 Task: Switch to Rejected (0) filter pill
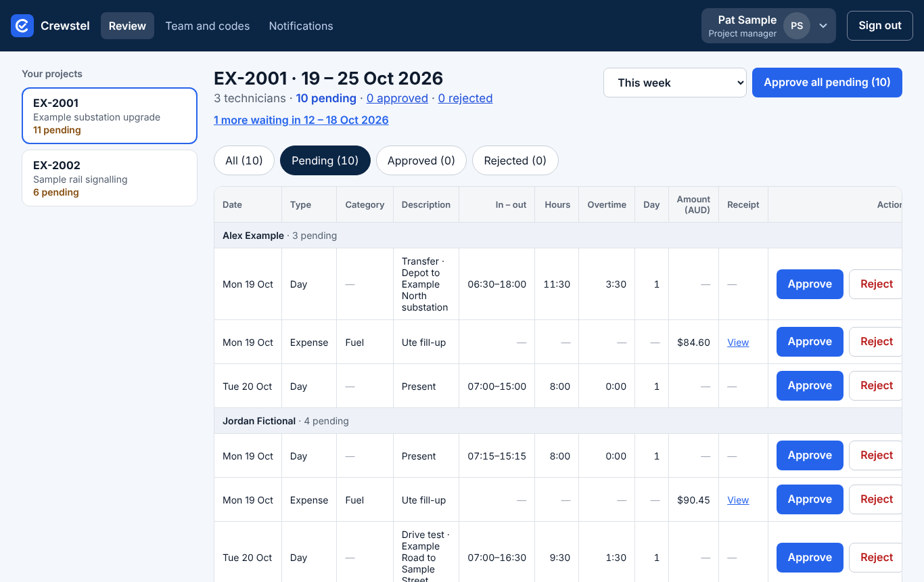pos(515,160)
